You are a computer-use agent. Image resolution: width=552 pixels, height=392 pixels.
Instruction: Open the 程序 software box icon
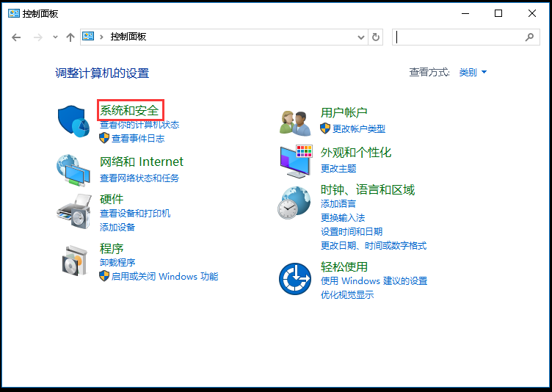74,261
